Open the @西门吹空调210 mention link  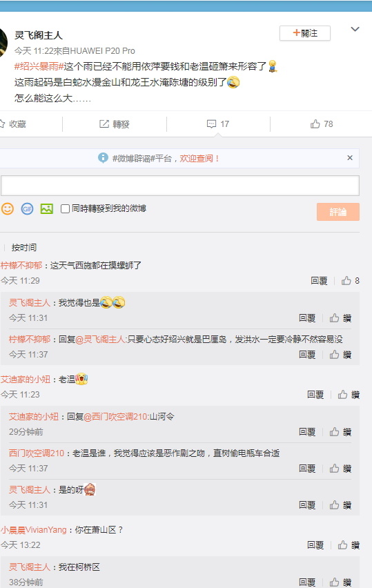click(x=117, y=417)
